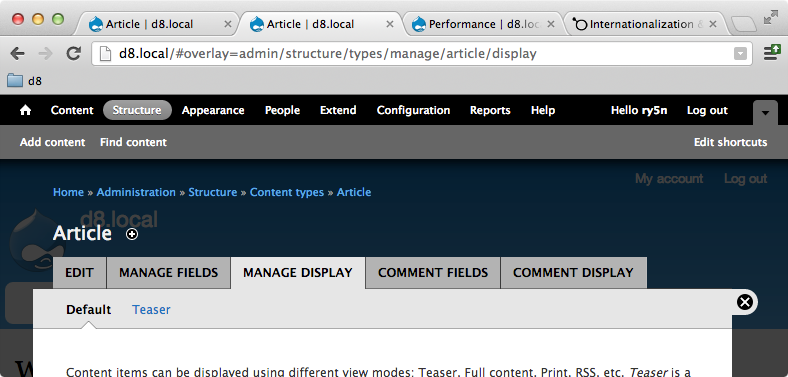The width and height of the screenshot is (788, 377).
Task: Click the Find content shortcut
Action: [133, 142]
